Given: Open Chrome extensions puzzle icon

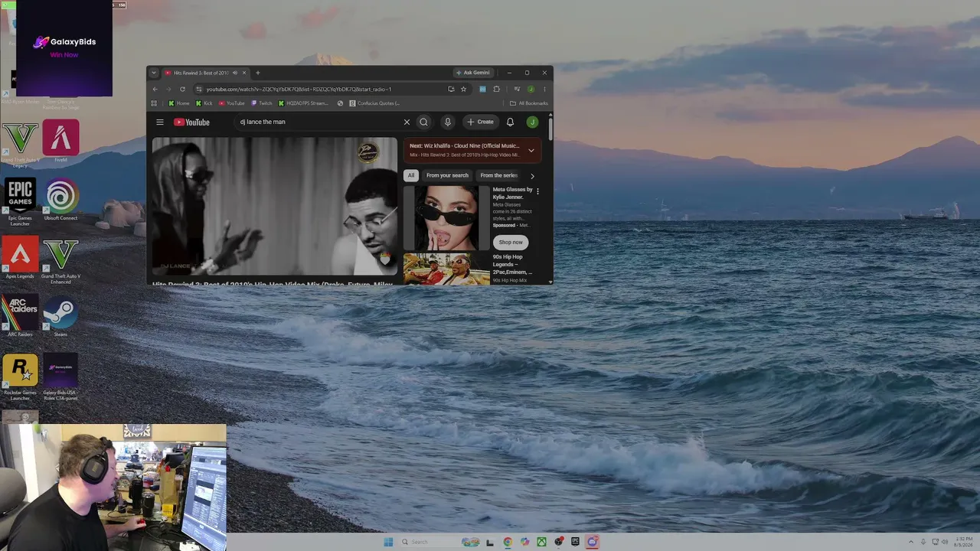Looking at the screenshot, I should click(x=496, y=89).
